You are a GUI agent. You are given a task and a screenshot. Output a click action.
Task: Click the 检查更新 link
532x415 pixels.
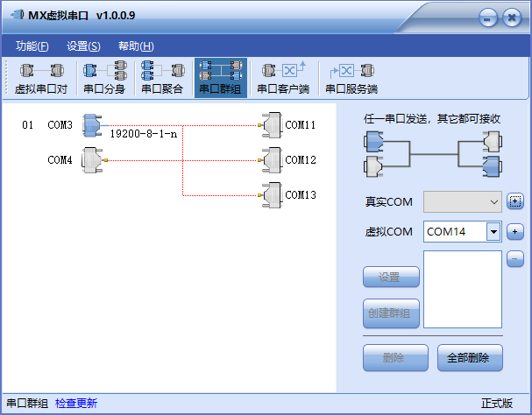[76, 404]
